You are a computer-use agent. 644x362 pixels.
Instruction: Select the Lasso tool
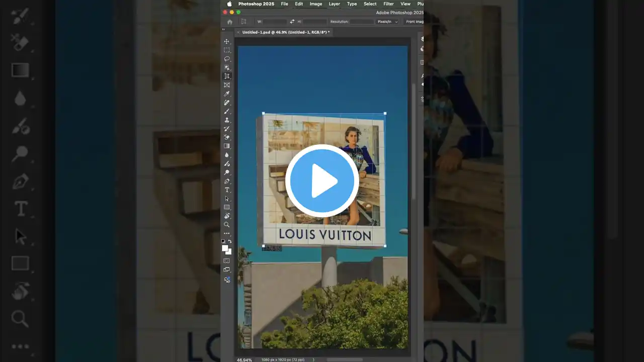point(227,59)
